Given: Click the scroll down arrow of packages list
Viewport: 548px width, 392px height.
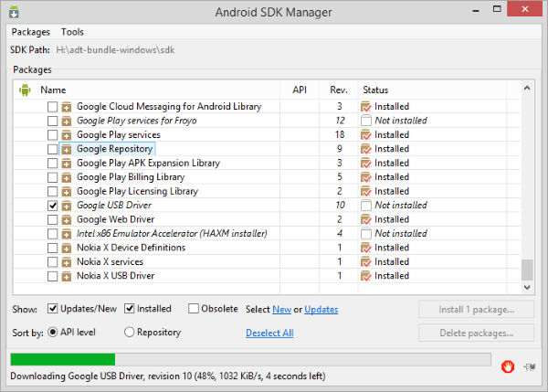Looking at the screenshot, I should pyautogui.click(x=527, y=288).
